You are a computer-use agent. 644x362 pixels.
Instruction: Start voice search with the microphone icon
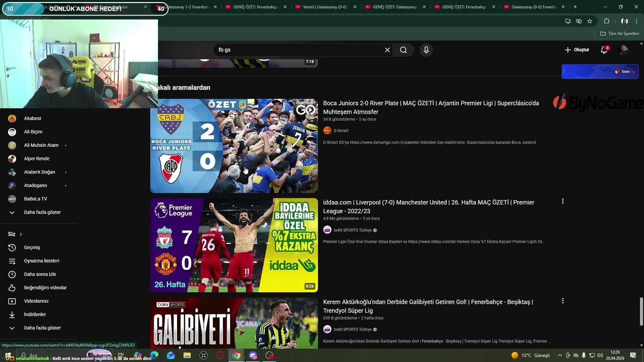pyautogui.click(x=426, y=50)
